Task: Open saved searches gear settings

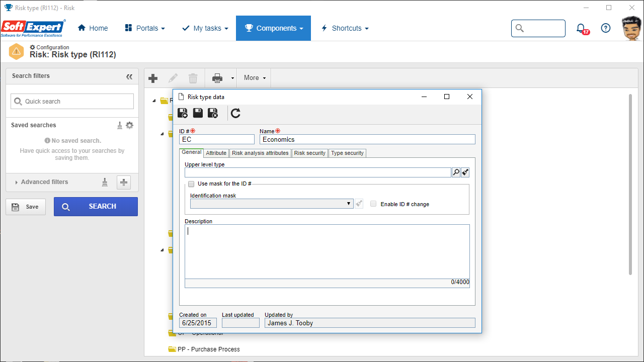Action: click(x=130, y=125)
